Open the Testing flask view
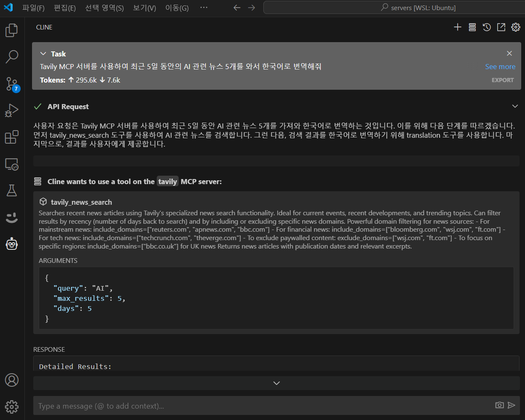 (x=12, y=190)
